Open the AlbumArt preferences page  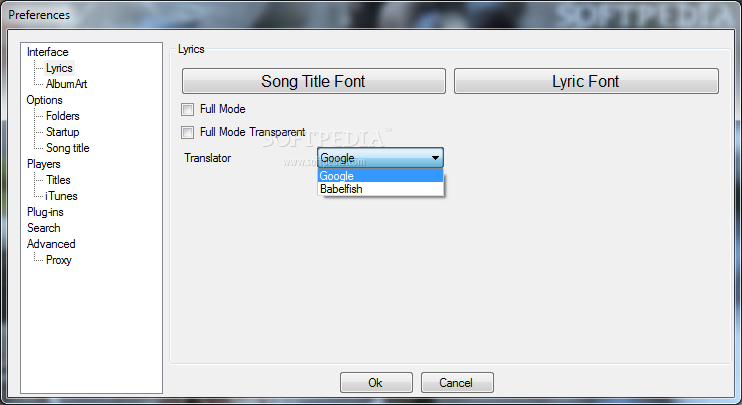click(x=66, y=84)
